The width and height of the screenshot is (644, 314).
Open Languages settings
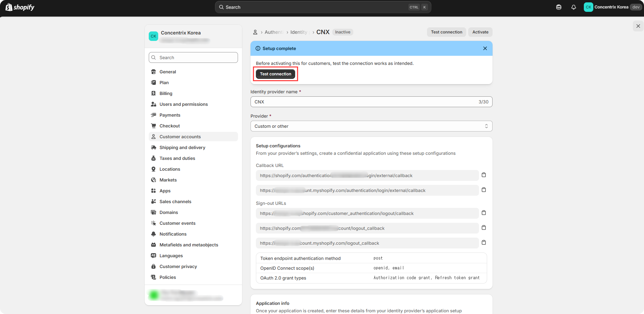pyautogui.click(x=193, y=256)
